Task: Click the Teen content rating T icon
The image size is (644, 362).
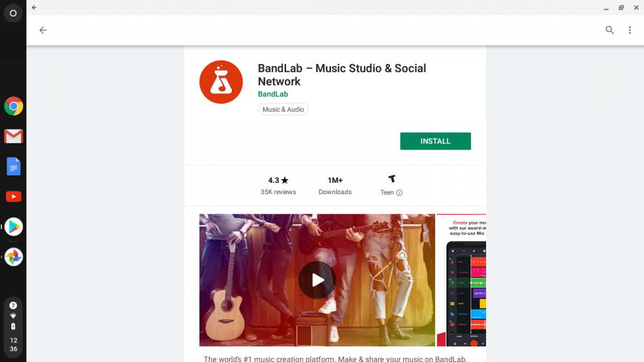Action: click(392, 179)
